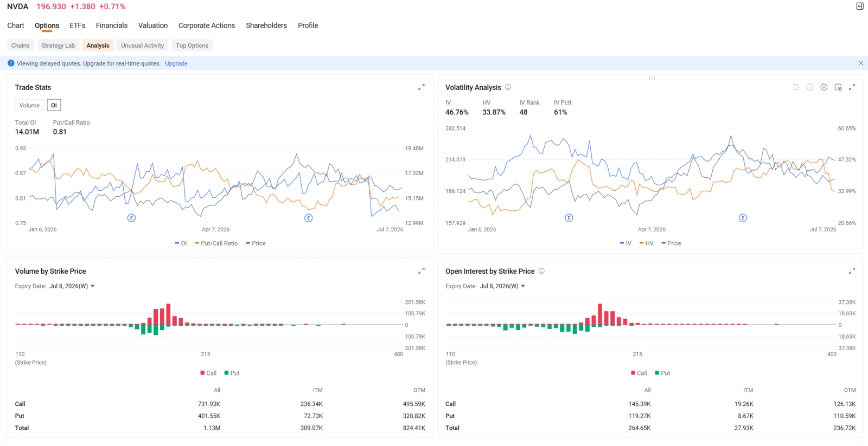Open the Corporate Actions tab

pos(207,25)
